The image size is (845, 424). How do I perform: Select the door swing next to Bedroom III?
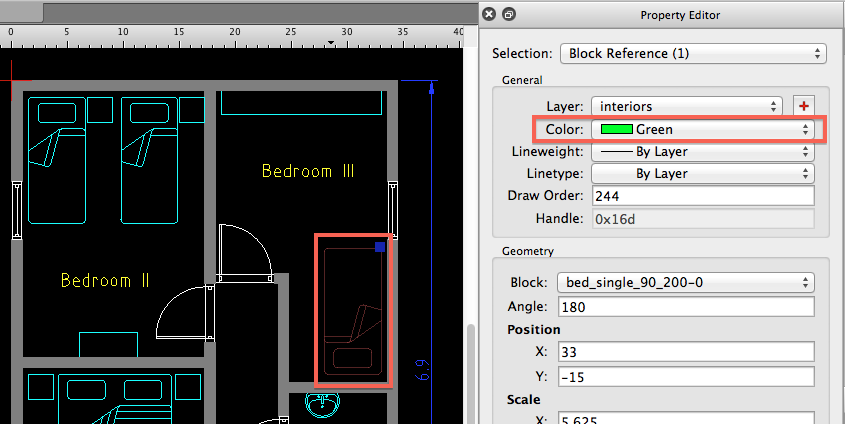245,250
